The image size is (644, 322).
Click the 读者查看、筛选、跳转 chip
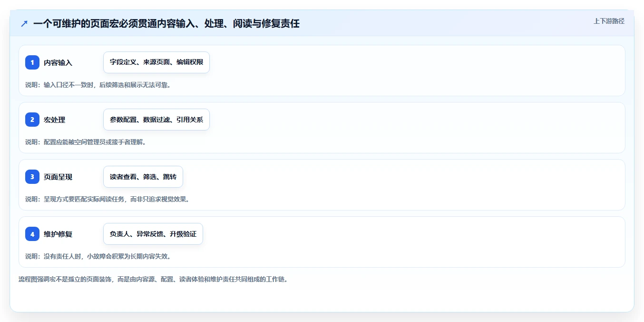(143, 177)
